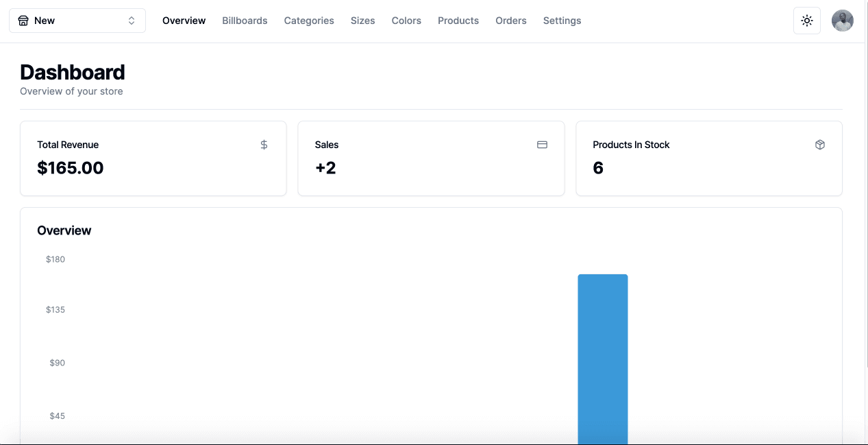Click the package icon on Products In Stock
The height and width of the screenshot is (445, 868).
(x=819, y=145)
